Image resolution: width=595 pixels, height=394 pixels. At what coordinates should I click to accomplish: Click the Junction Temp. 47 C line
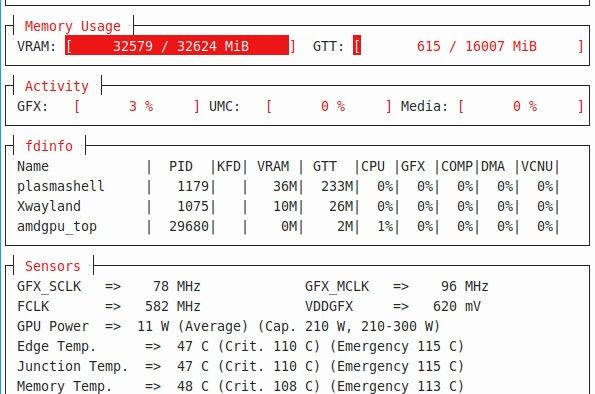tap(241, 366)
